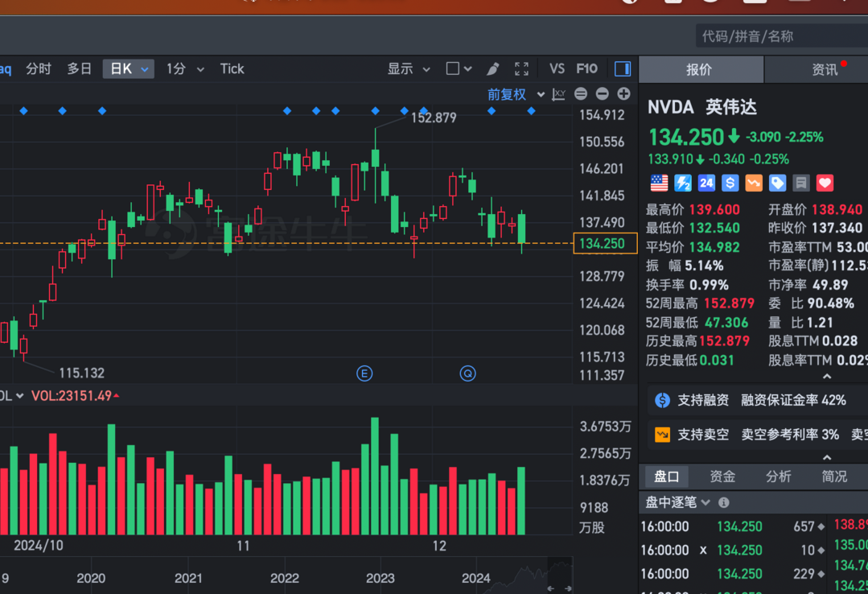Click the current price label 134.250 on axis
This screenshot has height=594, width=868.
[605, 243]
